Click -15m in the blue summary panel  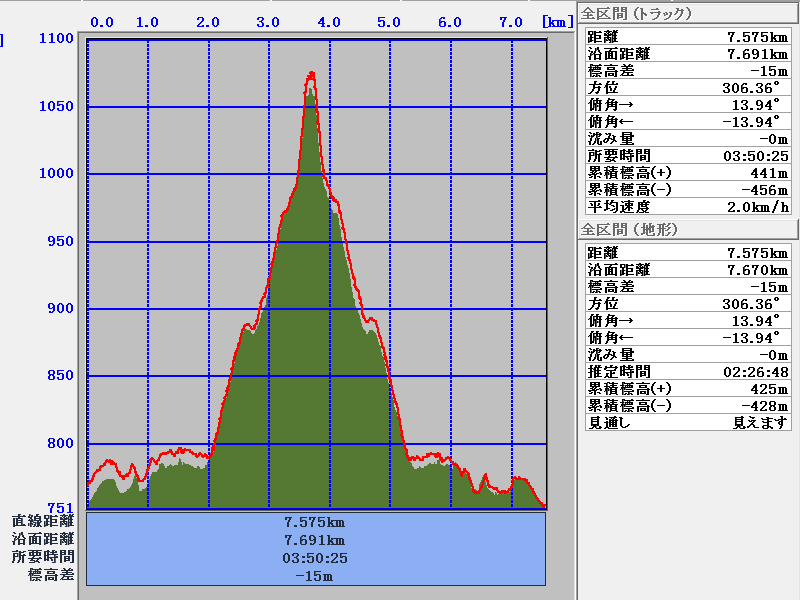(x=315, y=576)
